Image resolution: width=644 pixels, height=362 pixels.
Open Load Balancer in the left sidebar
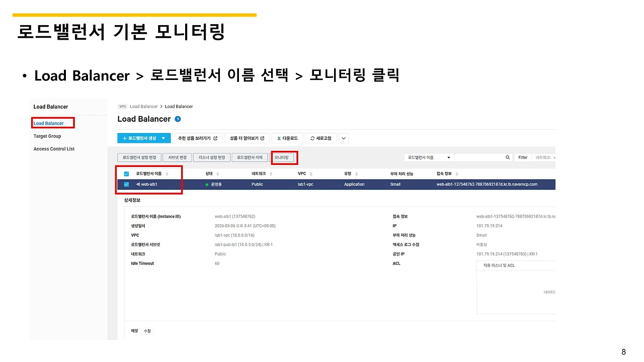[x=49, y=123]
